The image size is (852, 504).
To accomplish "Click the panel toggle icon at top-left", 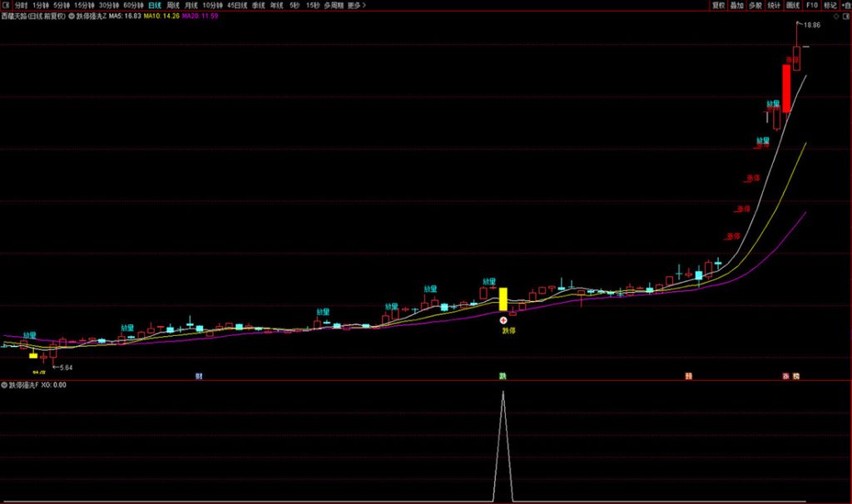I will coord(6,5).
